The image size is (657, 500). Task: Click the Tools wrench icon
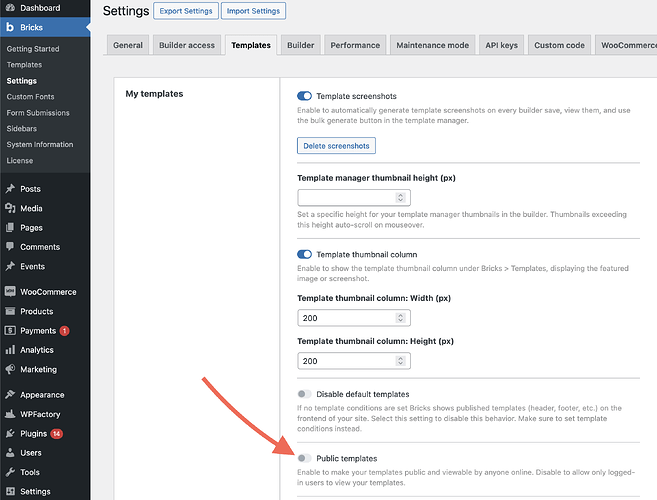pyautogui.click(x=10, y=472)
